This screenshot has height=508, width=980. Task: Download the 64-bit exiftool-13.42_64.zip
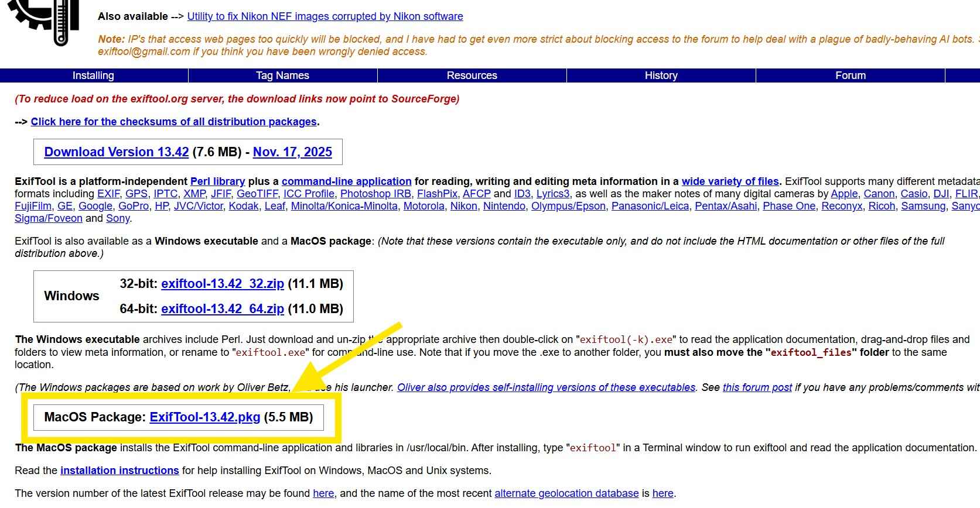coord(223,309)
